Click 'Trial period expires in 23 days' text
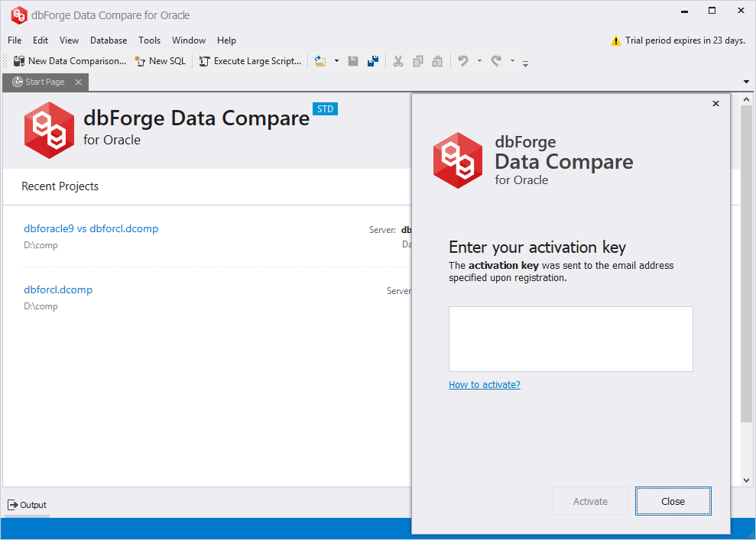 pyautogui.click(x=685, y=40)
